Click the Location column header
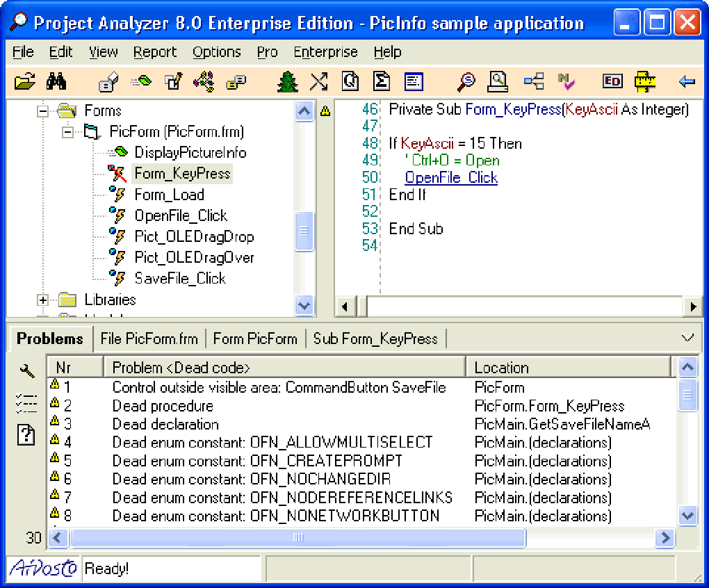Viewport: 709px width, 588px height. coord(569,368)
